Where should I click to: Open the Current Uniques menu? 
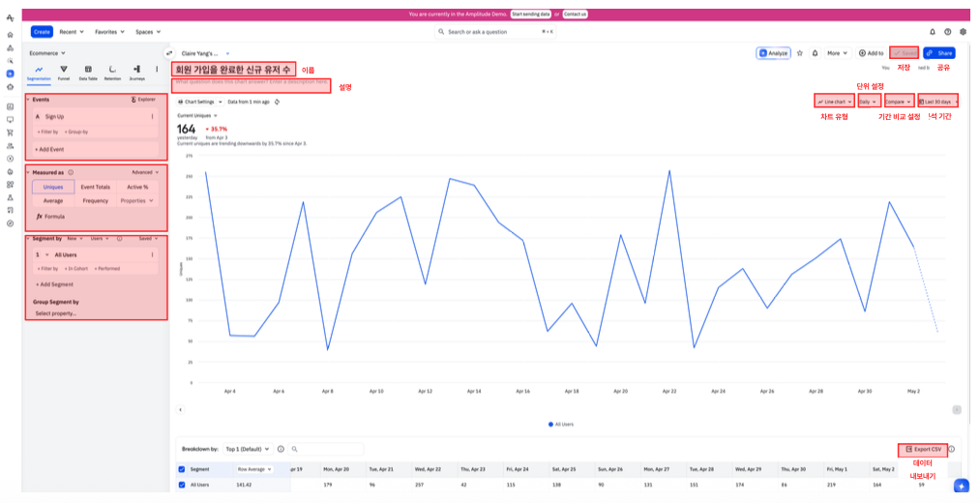[197, 116]
